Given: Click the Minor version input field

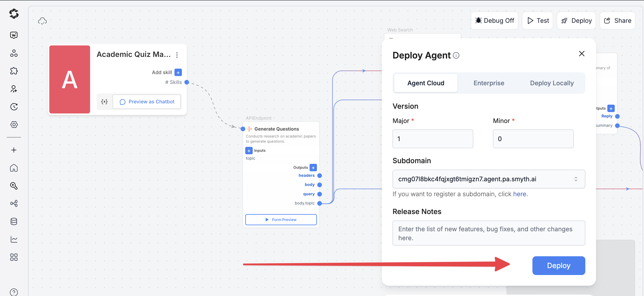Looking at the screenshot, I should click(x=533, y=139).
